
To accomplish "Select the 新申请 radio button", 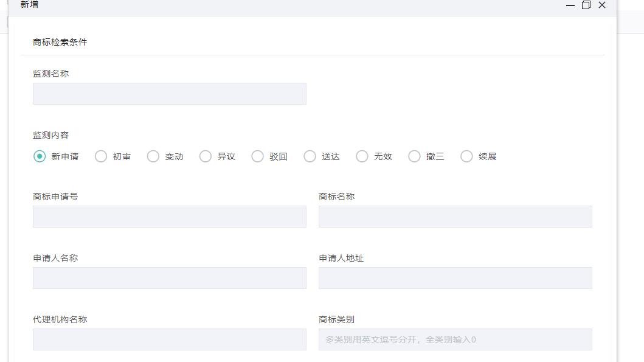I will tap(40, 156).
